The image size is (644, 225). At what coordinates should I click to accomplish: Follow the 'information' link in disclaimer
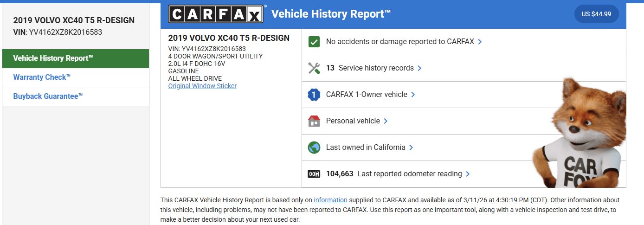(x=330, y=200)
